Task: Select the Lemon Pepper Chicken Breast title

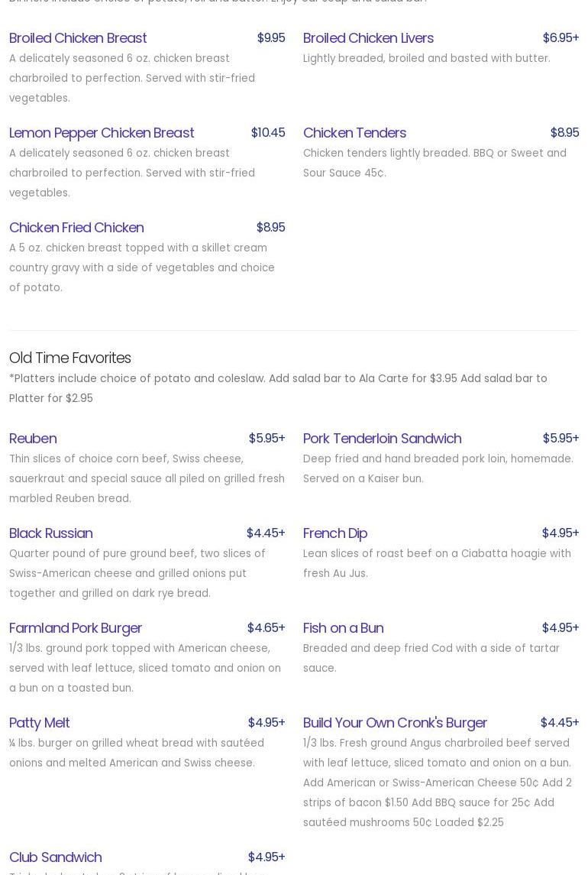Action: tap(102, 132)
